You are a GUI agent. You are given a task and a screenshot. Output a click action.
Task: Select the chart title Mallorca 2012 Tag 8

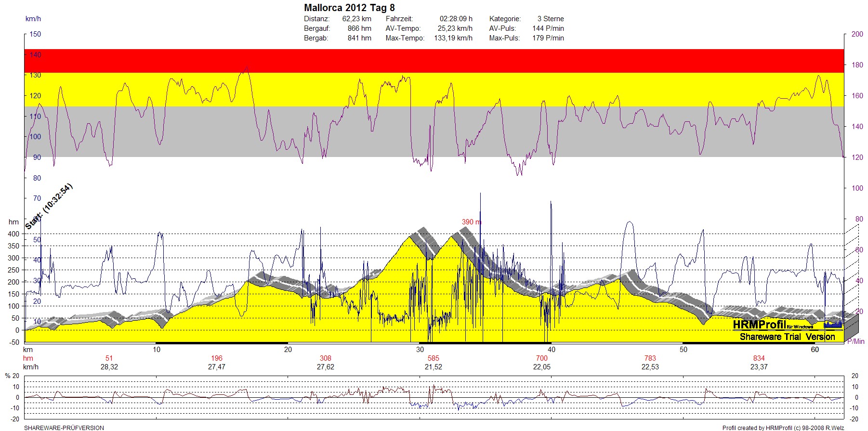349,8
